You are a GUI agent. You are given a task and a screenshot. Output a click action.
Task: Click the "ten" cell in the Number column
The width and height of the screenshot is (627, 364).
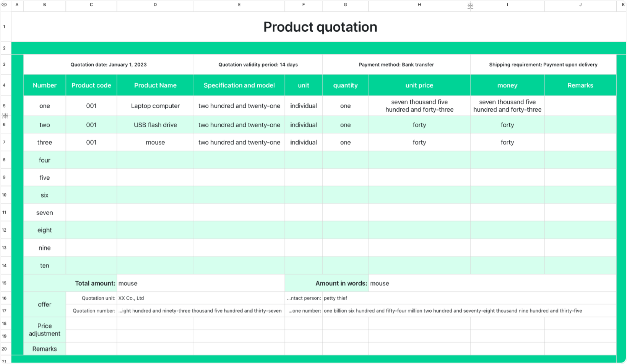[x=45, y=265]
